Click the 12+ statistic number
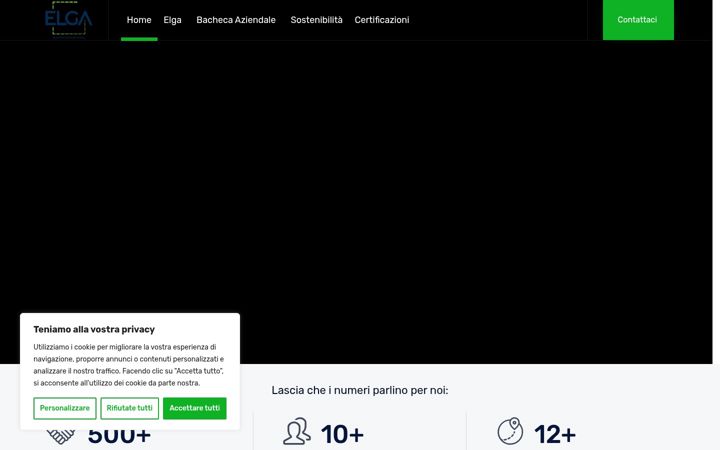Screen dimensions: 720x450 tap(555, 434)
